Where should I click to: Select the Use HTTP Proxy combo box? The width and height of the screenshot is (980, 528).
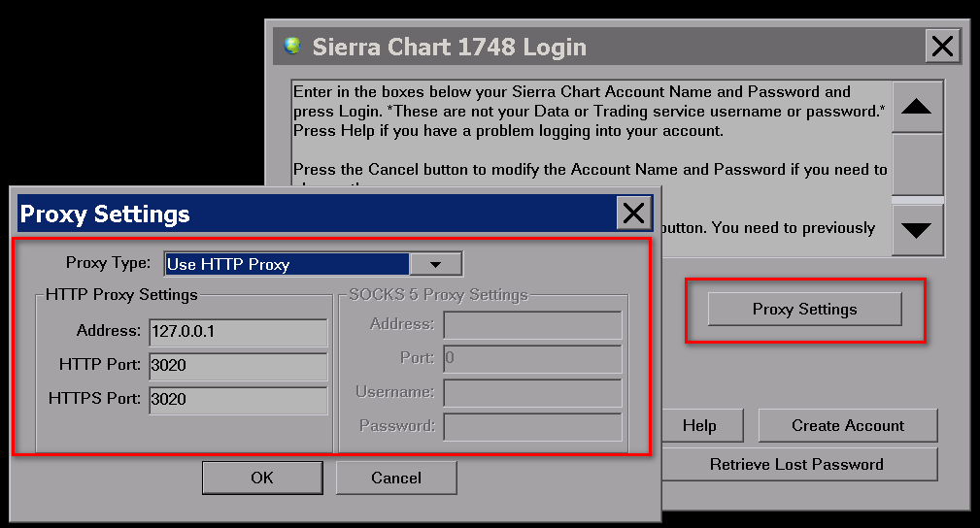tap(313, 264)
